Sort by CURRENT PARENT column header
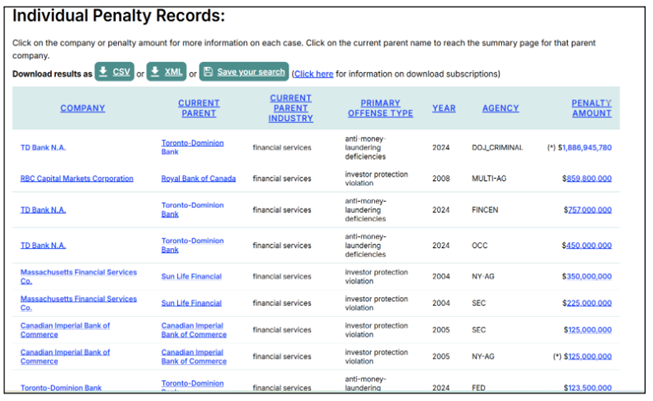653x401 pixels. [x=199, y=108]
